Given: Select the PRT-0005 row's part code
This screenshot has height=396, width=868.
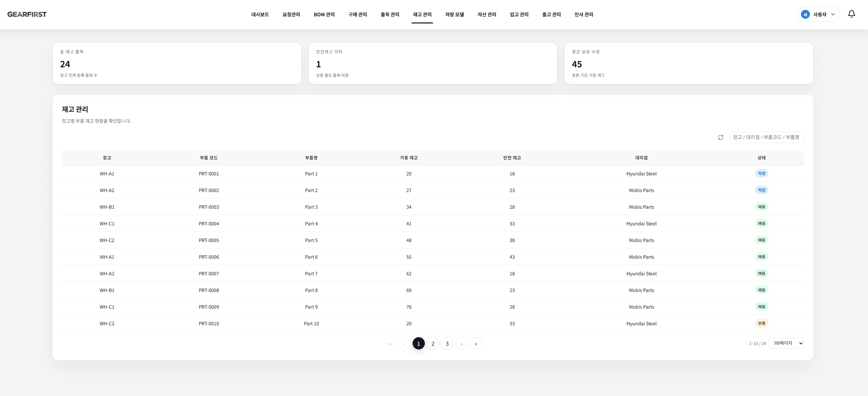Looking at the screenshot, I should coord(209,240).
